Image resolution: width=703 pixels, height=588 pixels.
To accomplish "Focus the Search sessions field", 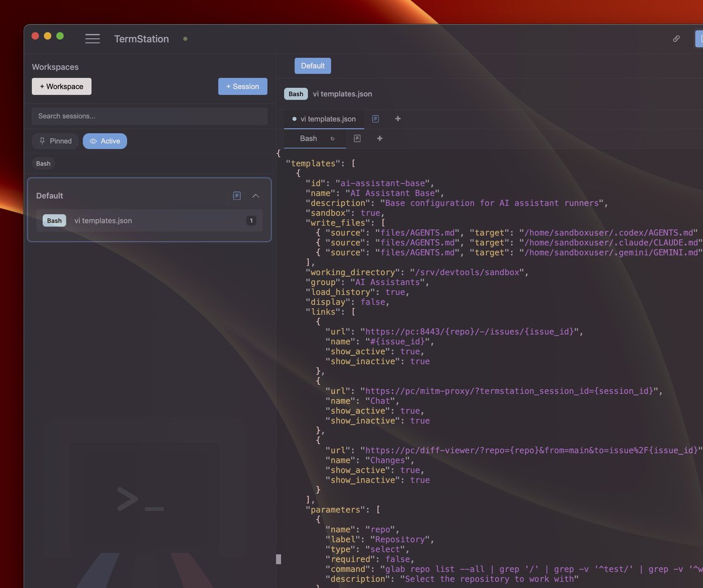I will (x=149, y=116).
